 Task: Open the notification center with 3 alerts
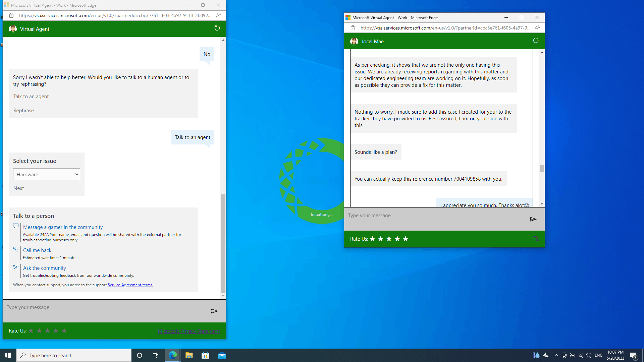pyautogui.click(x=633, y=356)
